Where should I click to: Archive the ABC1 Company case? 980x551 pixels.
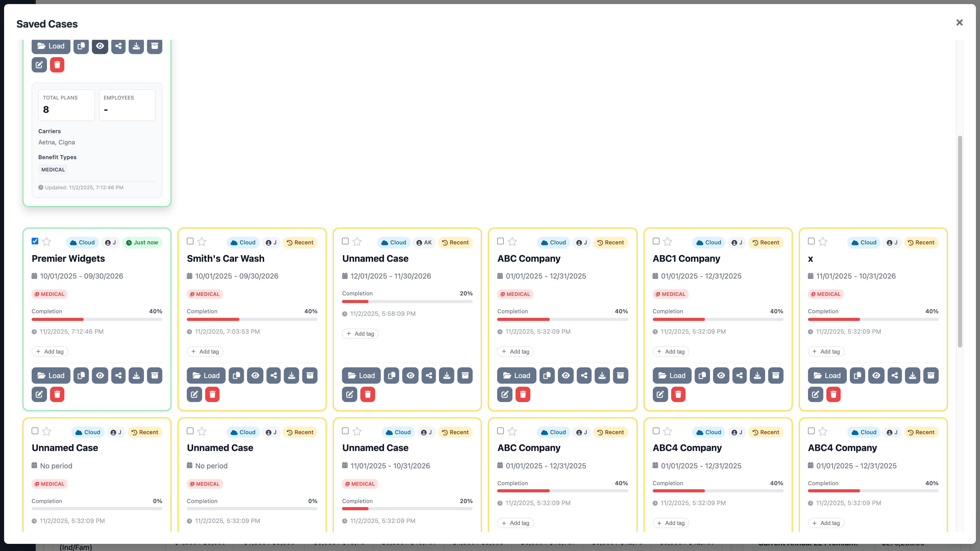coord(776,375)
